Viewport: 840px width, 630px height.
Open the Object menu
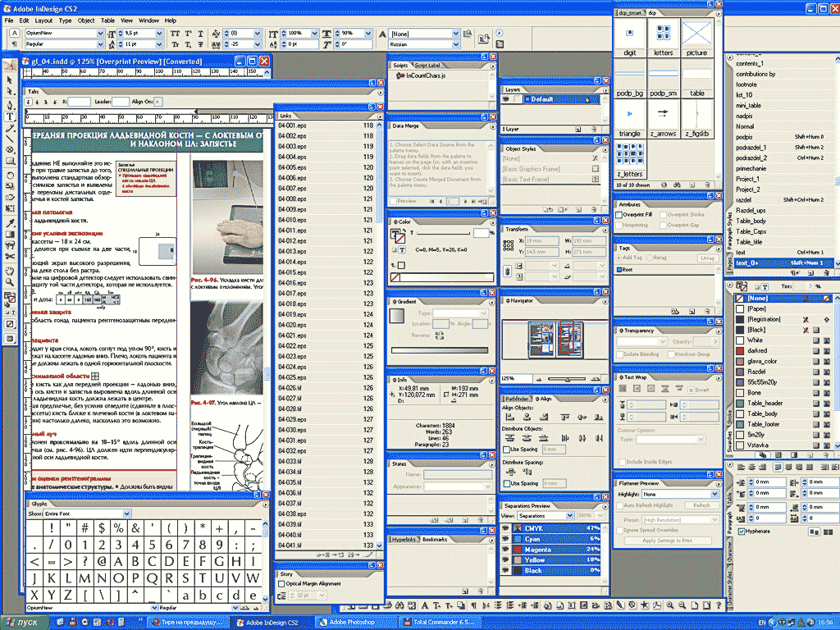tap(86, 21)
